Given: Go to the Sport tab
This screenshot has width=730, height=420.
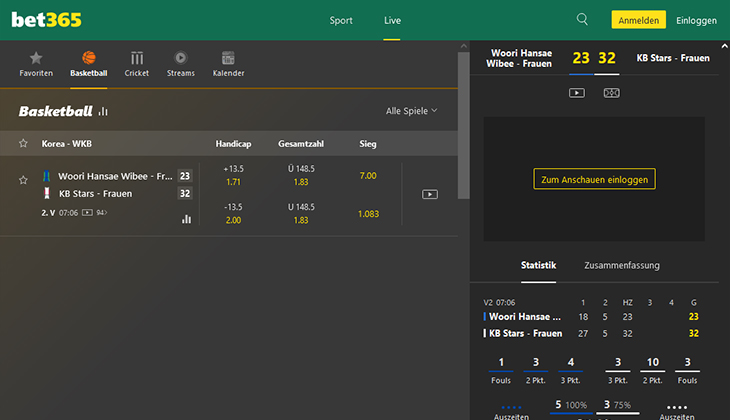Looking at the screenshot, I should (x=341, y=20).
